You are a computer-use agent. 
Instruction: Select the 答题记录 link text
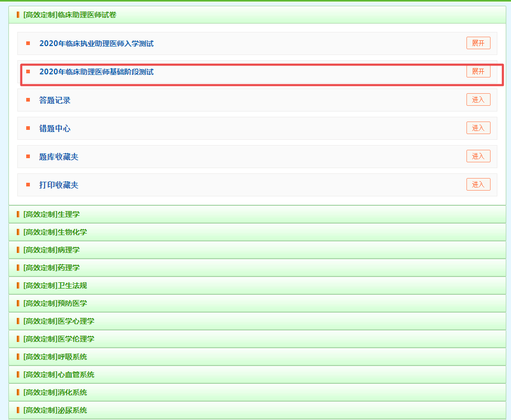pos(55,100)
